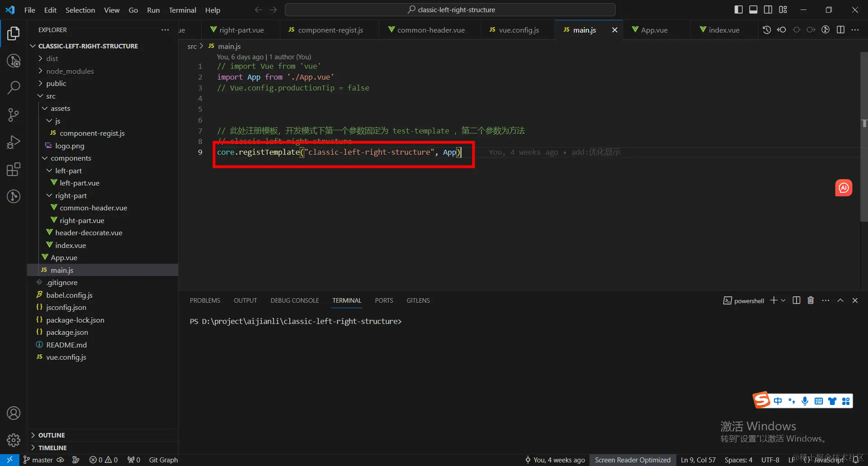
Task: Click errors and warnings count in status bar
Action: click(104, 460)
